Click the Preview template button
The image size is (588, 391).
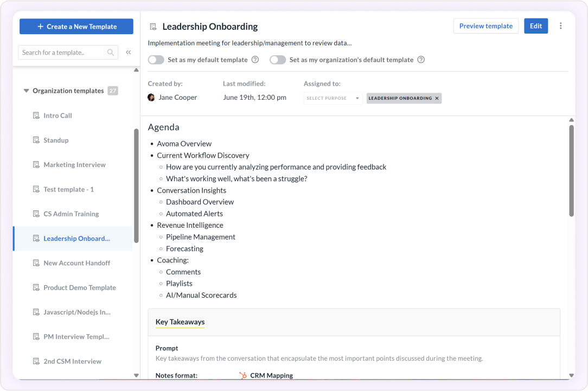tap(485, 26)
